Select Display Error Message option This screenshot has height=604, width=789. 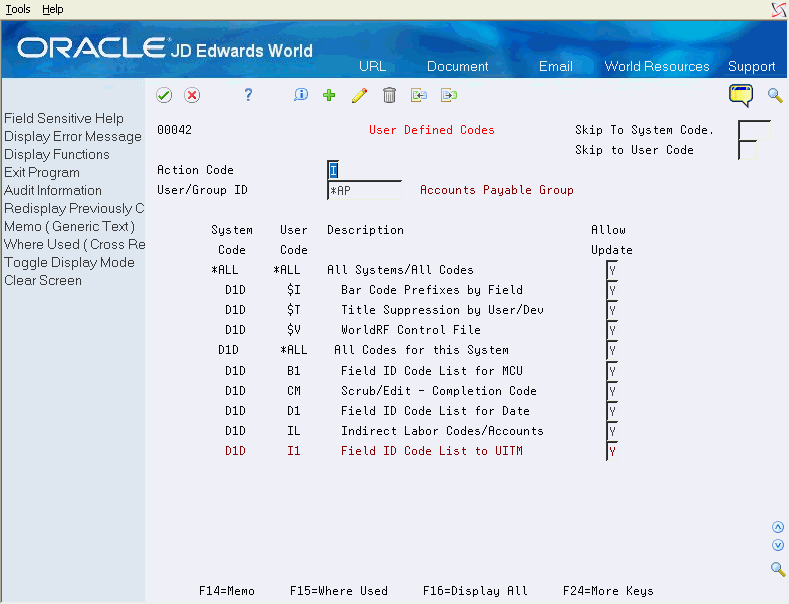(x=72, y=136)
